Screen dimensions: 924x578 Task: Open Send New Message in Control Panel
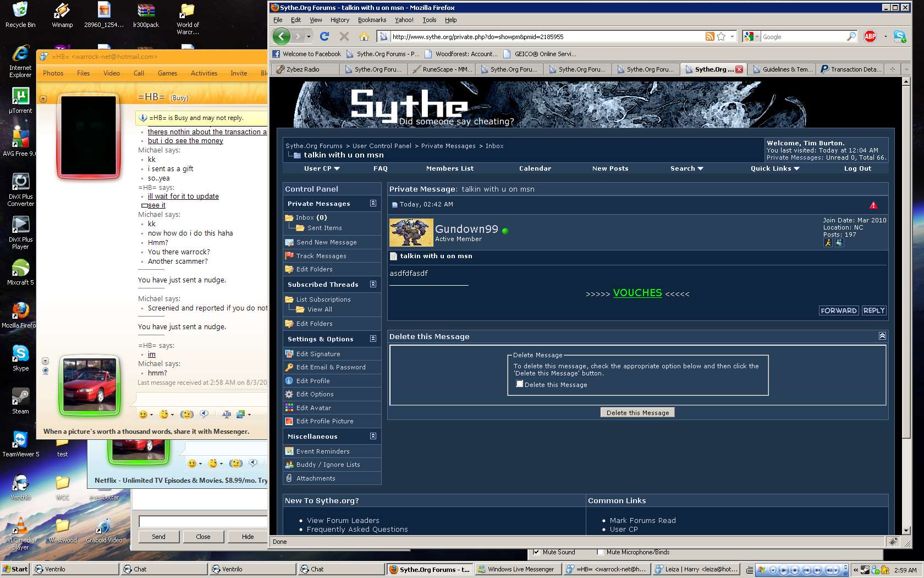click(326, 242)
